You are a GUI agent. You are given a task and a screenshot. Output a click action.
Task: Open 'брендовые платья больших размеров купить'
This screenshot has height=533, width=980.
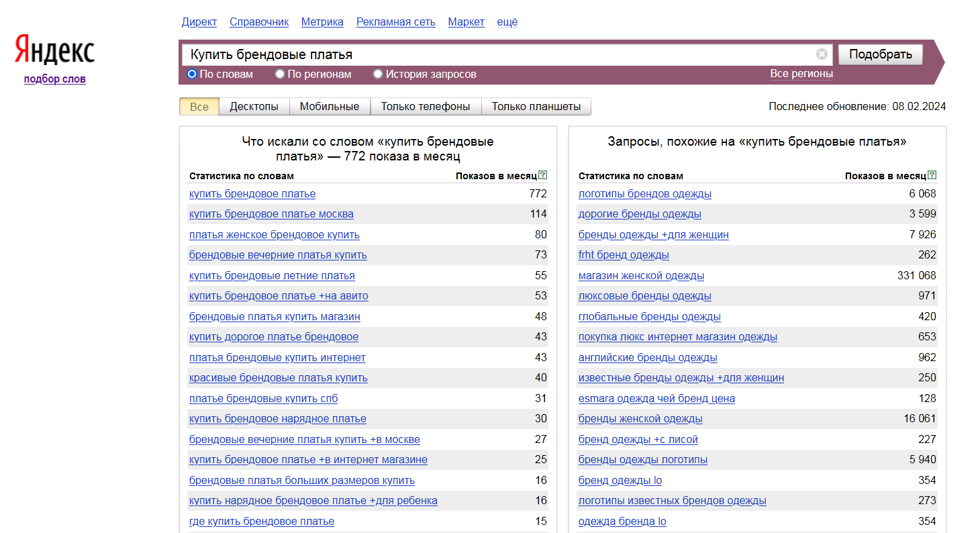click(302, 481)
